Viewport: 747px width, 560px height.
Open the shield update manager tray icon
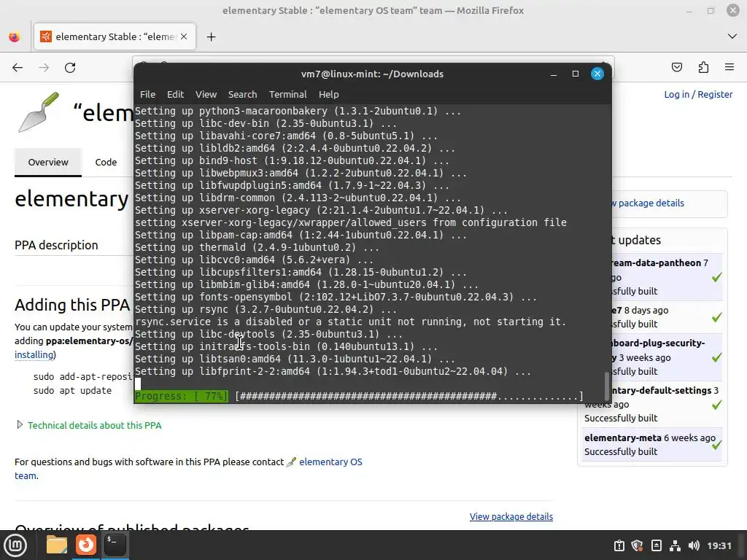coord(638,545)
